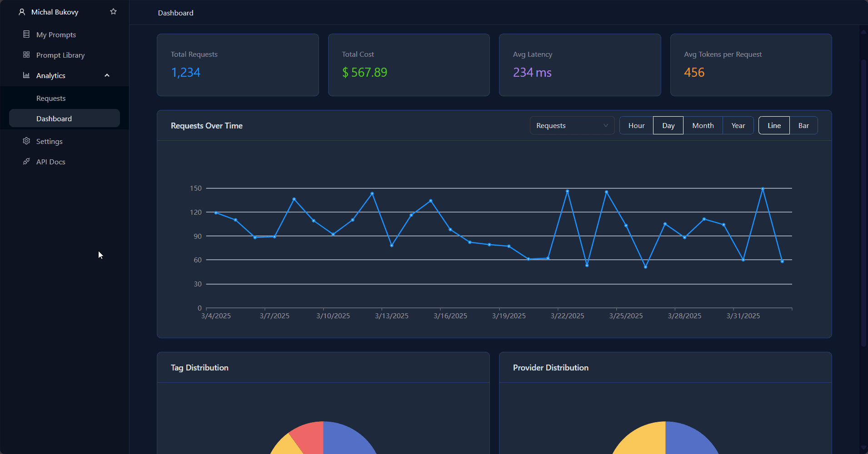Click the Prompt Library grid icon
Image resolution: width=868 pixels, height=454 pixels.
point(26,55)
